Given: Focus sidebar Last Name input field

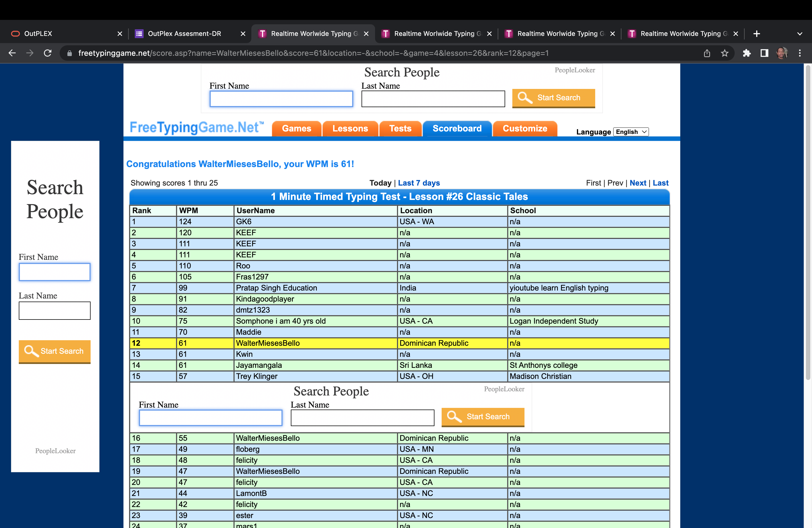Looking at the screenshot, I should (55, 311).
